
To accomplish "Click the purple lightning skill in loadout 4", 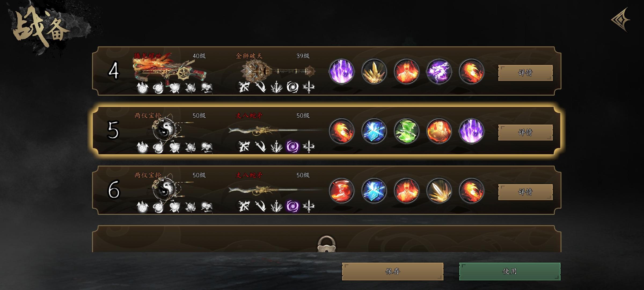I will tap(342, 72).
